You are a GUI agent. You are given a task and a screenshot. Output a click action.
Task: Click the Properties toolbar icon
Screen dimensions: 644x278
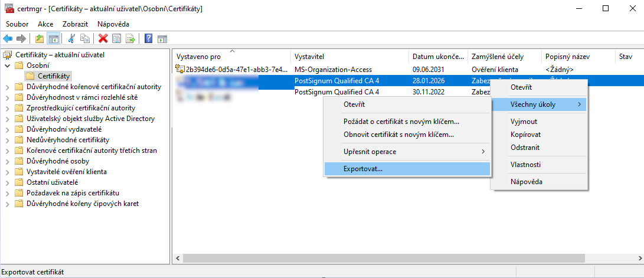point(116,38)
